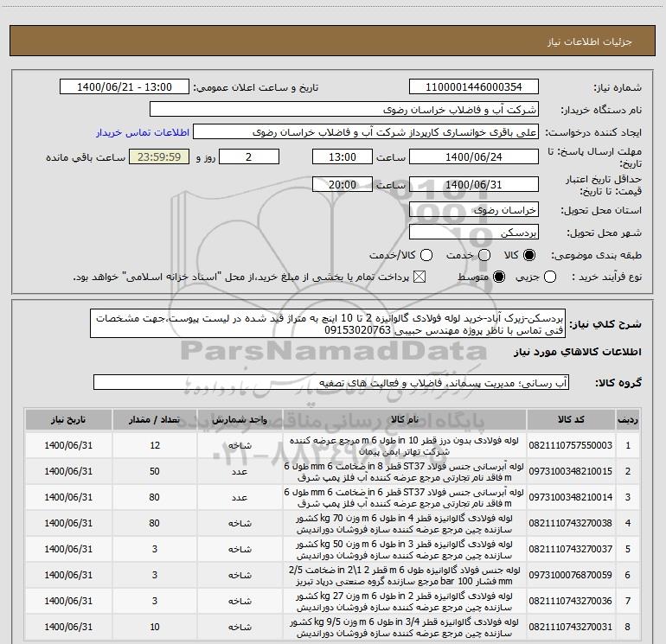Click the days remaining field showing 2
Screen dimensions: 666x644
point(249,156)
